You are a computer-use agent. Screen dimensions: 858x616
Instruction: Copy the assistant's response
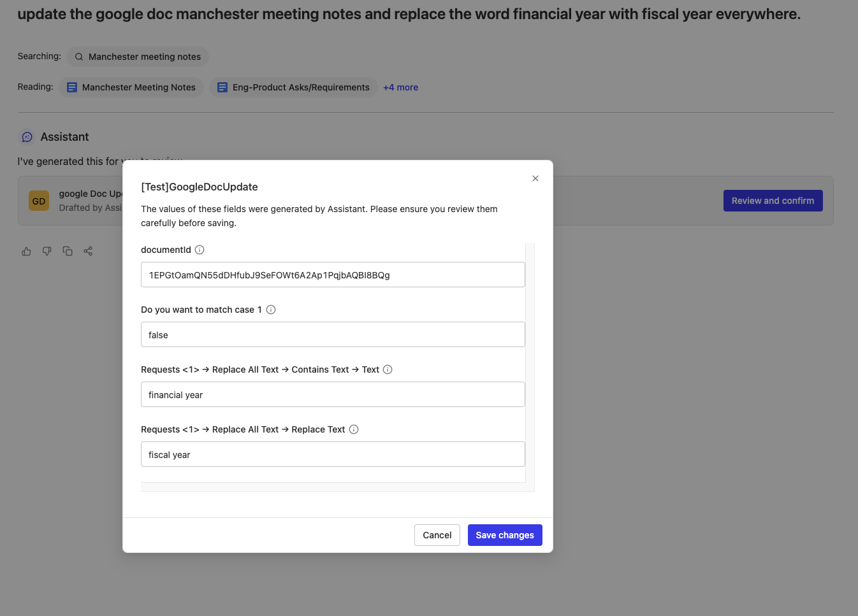pos(68,251)
